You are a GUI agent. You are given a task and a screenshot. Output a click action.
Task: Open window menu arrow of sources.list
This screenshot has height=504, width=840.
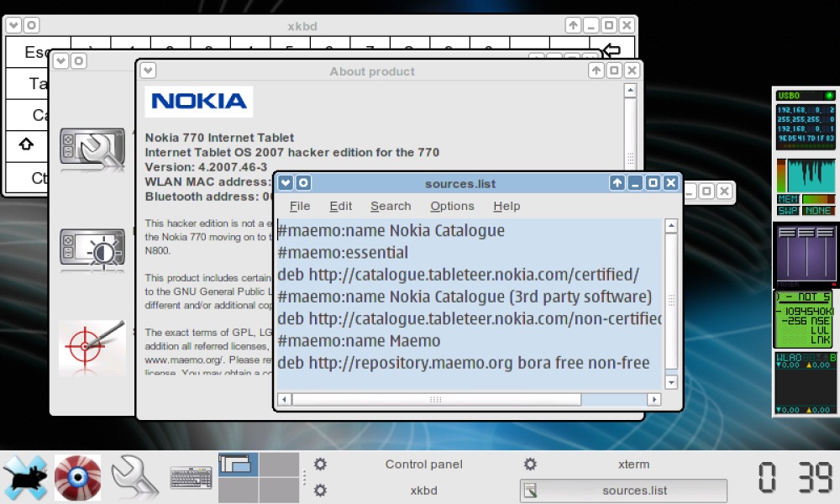(x=286, y=183)
